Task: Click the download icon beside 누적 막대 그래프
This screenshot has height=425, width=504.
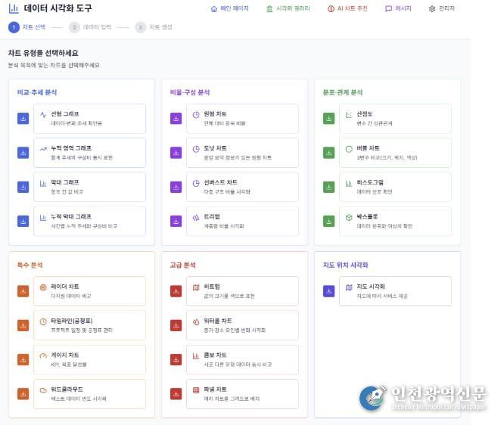Action: click(x=23, y=221)
